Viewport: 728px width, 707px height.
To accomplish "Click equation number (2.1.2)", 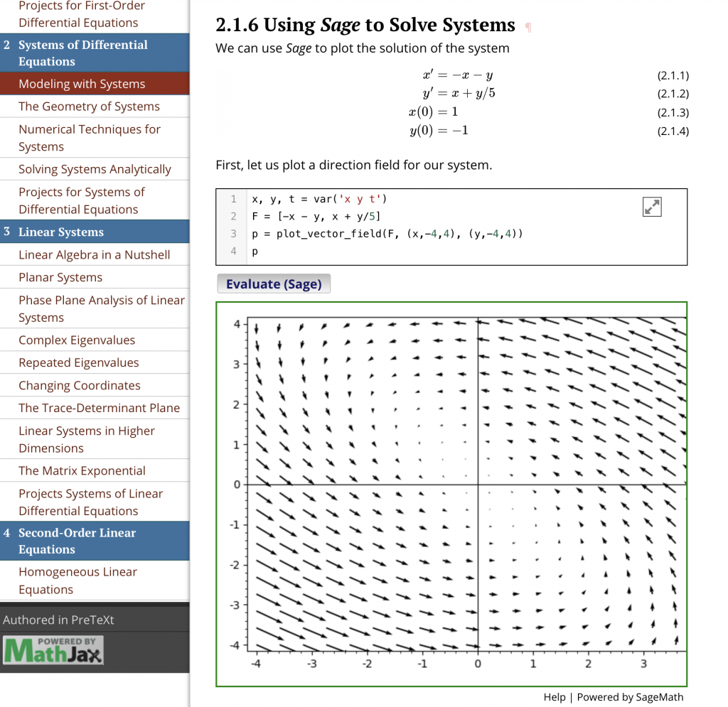I will coord(673,94).
